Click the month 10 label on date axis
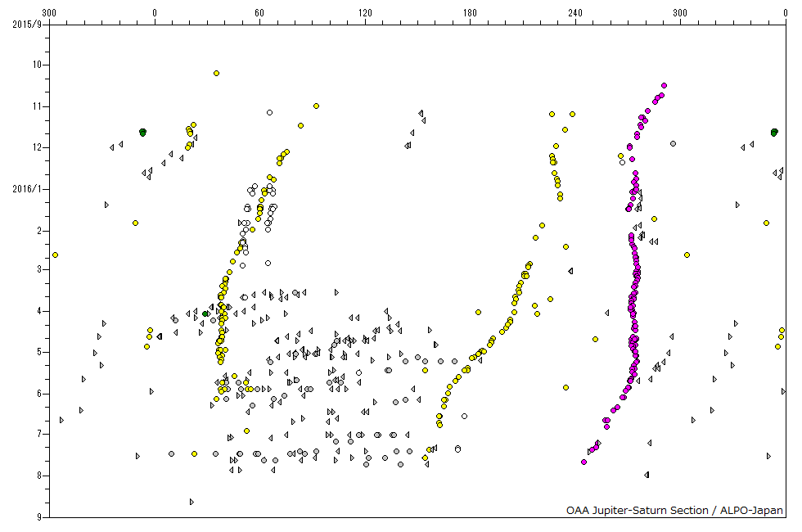This screenshot has height=532, width=802. tap(38, 65)
